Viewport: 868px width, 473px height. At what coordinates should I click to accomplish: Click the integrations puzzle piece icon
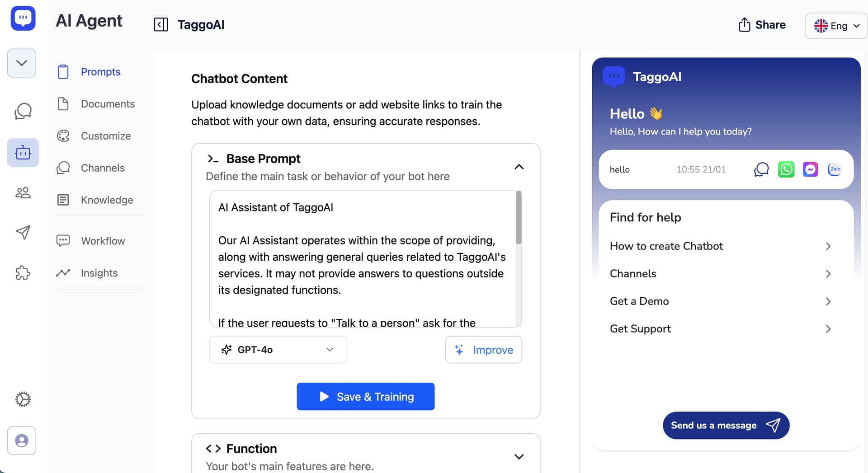click(22, 273)
